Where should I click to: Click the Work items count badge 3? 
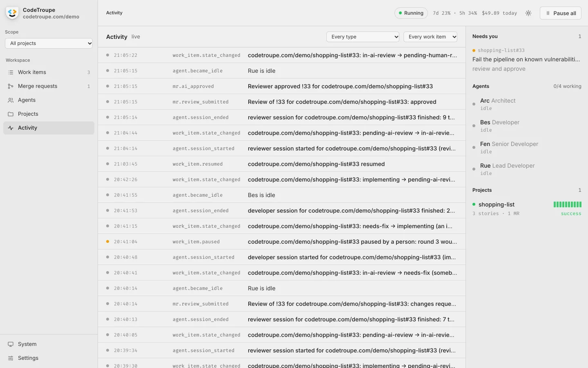89,72
